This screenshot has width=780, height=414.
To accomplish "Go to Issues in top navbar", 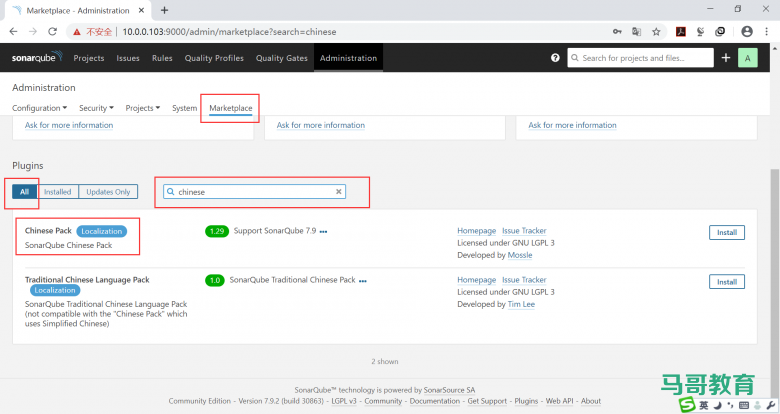I will [128, 58].
